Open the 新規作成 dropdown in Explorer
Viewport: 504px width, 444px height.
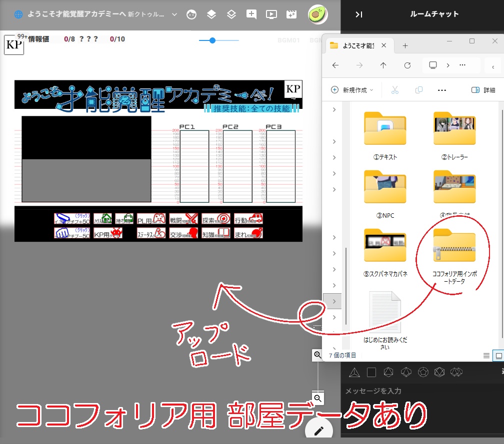point(352,90)
